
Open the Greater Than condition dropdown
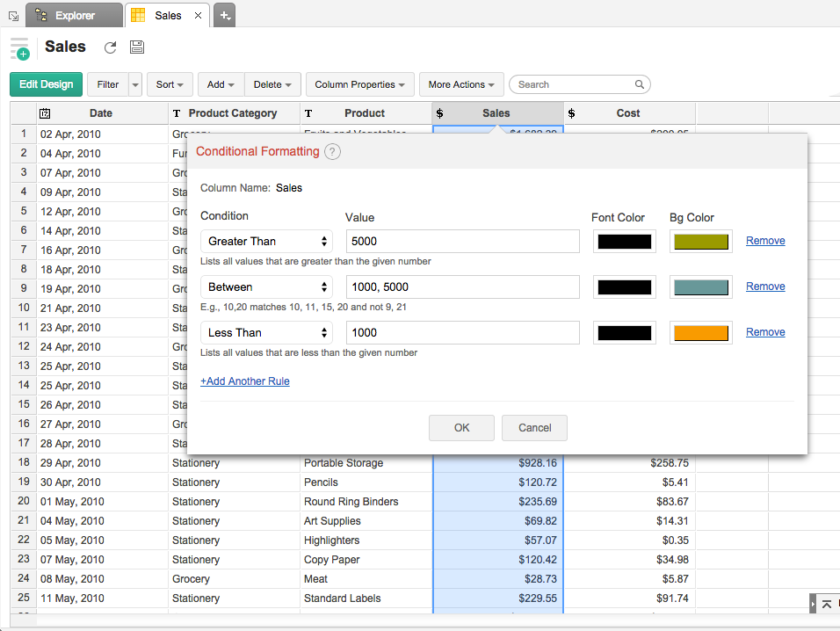(266, 242)
